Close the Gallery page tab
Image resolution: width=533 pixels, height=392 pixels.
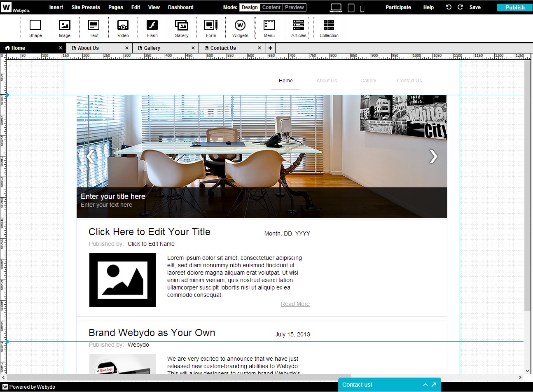click(193, 48)
